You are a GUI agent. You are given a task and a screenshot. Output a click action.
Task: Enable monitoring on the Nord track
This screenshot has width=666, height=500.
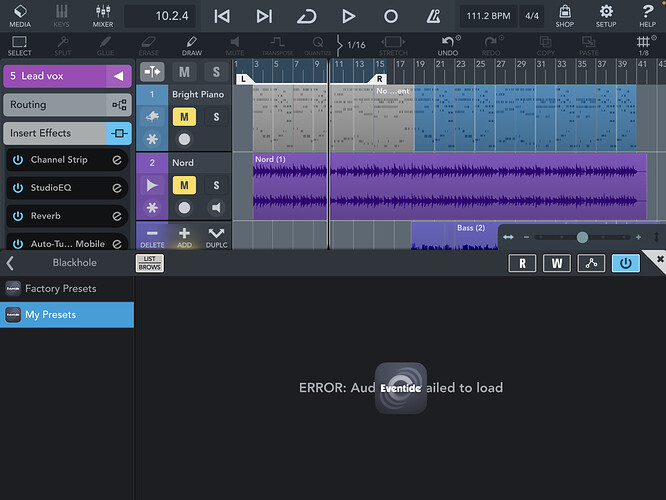click(216, 207)
